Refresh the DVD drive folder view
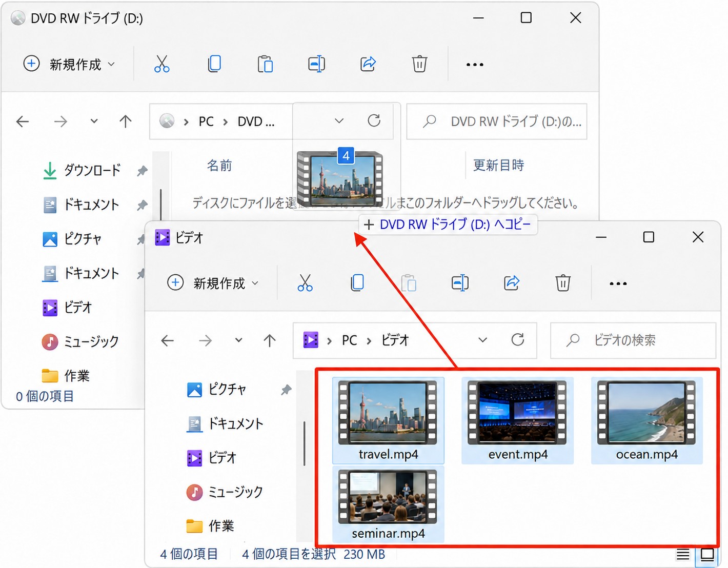The height and width of the screenshot is (568, 728). (x=374, y=121)
